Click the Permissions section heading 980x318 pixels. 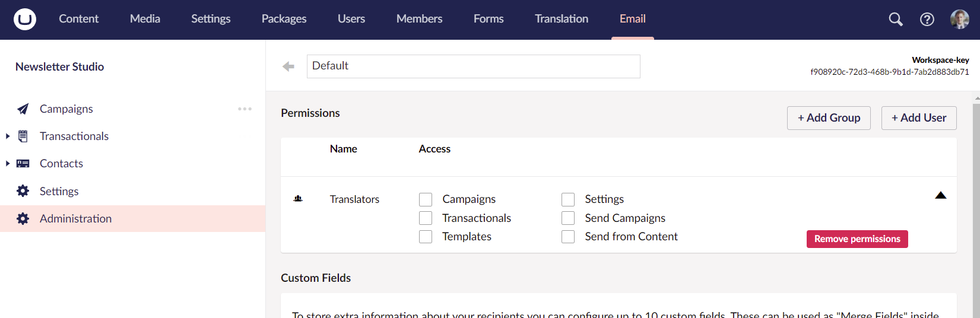[x=310, y=113]
